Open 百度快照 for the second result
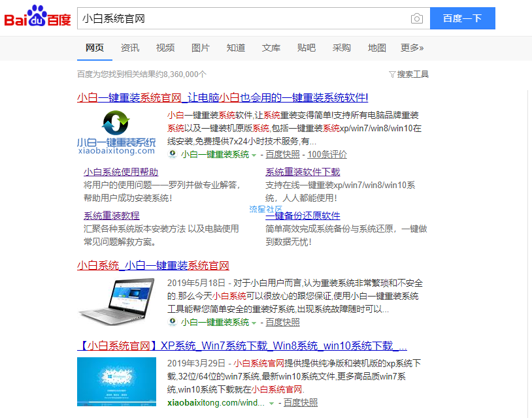 point(282,322)
